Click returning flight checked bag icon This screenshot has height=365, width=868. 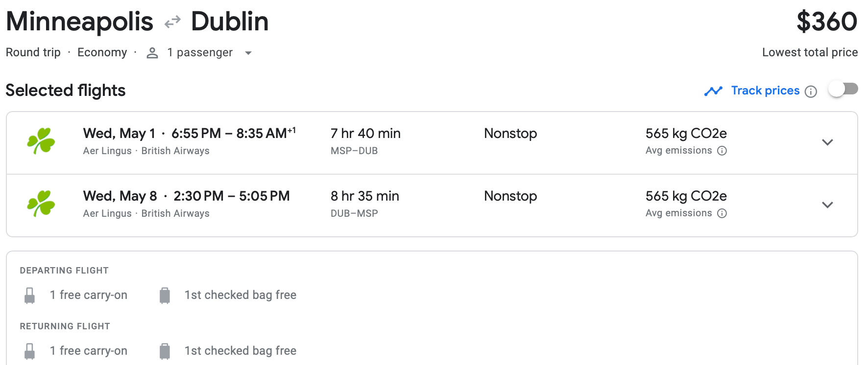point(165,351)
